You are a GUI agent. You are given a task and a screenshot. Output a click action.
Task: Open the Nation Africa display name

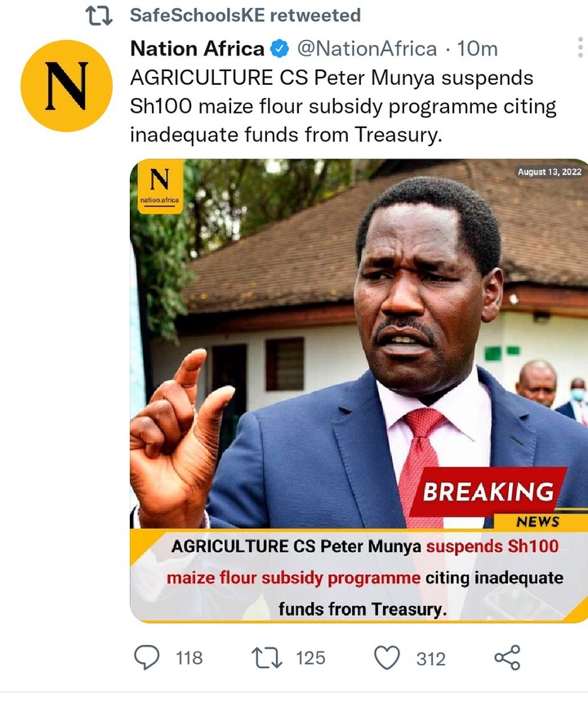pyautogui.click(x=198, y=48)
